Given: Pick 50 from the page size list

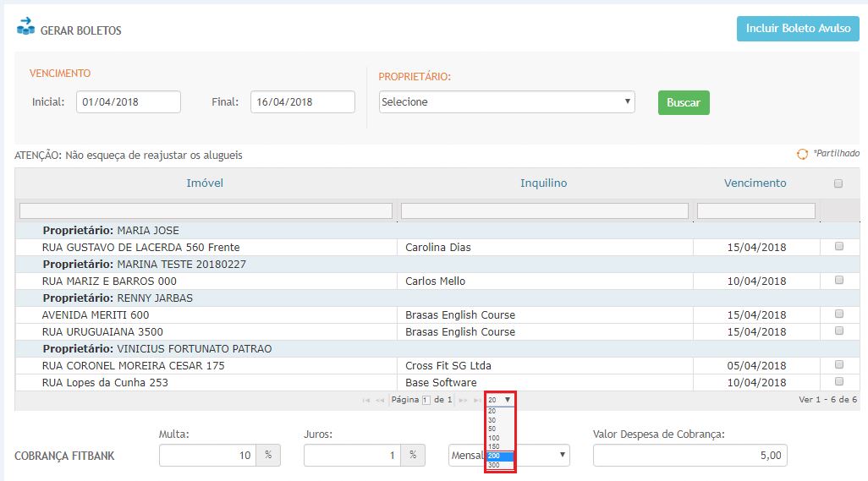Looking at the screenshot, I should point(492,429).
